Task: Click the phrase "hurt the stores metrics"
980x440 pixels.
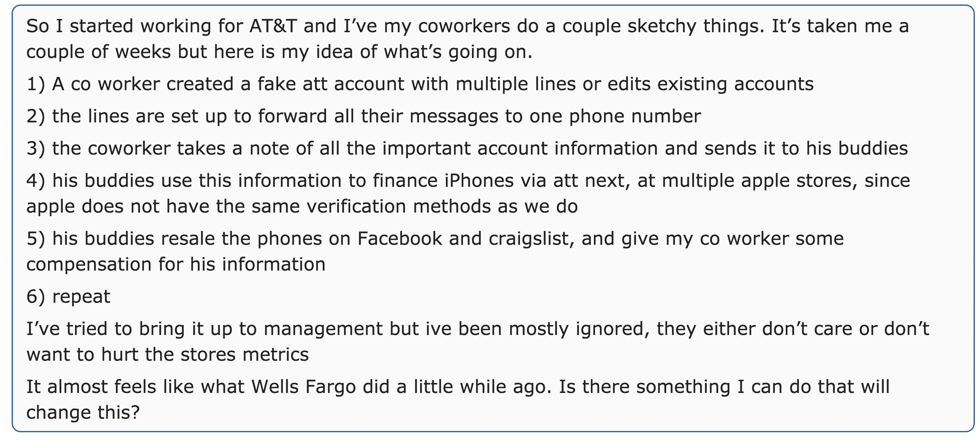Action: [205, 355]
